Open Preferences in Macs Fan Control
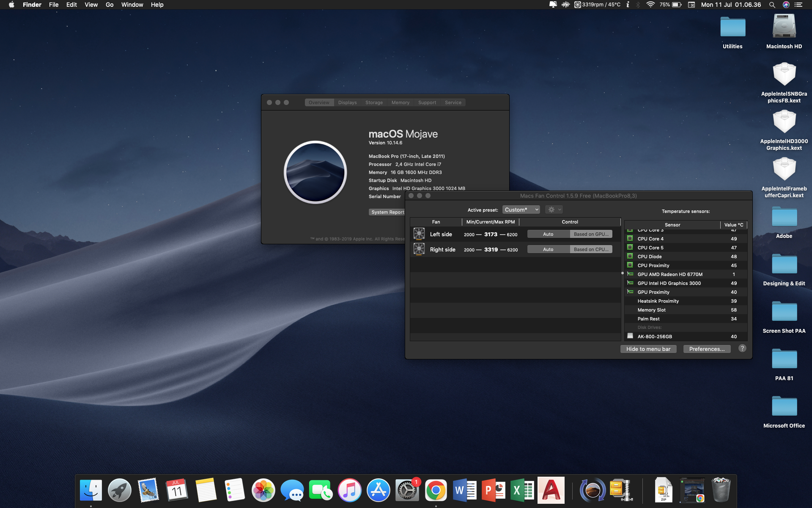 (x=707, y=349)
